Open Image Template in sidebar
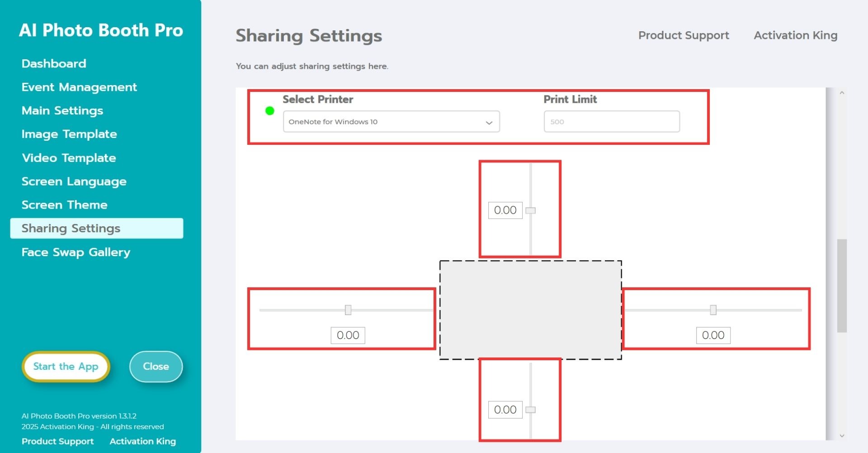The width and height of the screenshot is (868, 453). [69, 134]
